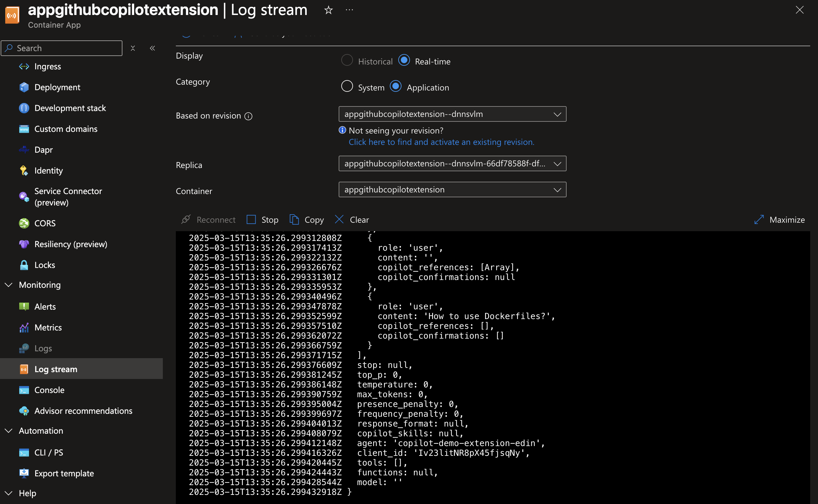Select the Real-time display radio button
Viewport: 818px width, 504px height.
404,60
